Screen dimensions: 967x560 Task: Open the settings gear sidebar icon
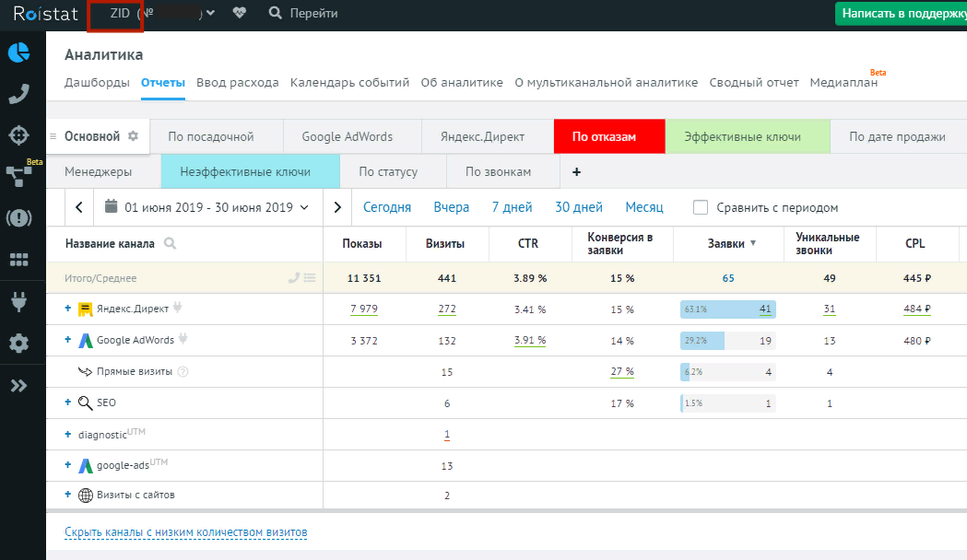pos(19,344)
